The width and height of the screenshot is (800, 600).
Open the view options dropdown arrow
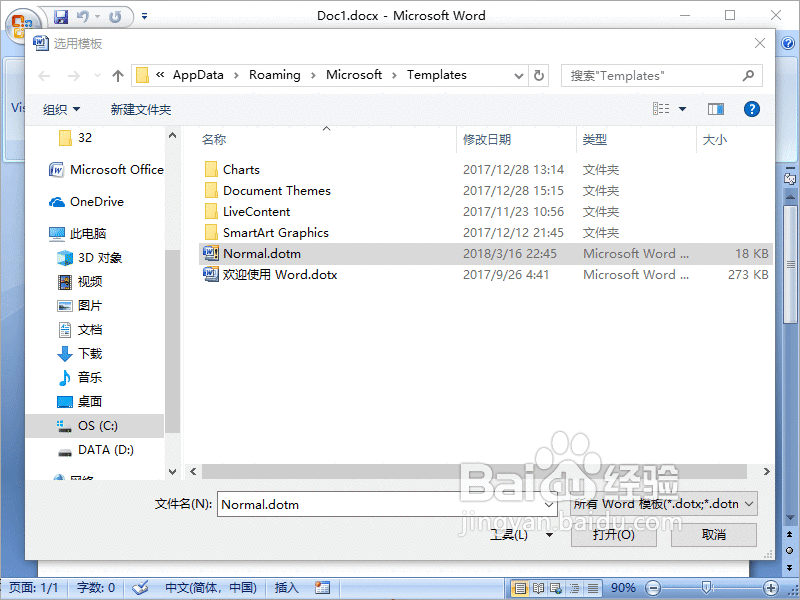(x=682, y=109)
